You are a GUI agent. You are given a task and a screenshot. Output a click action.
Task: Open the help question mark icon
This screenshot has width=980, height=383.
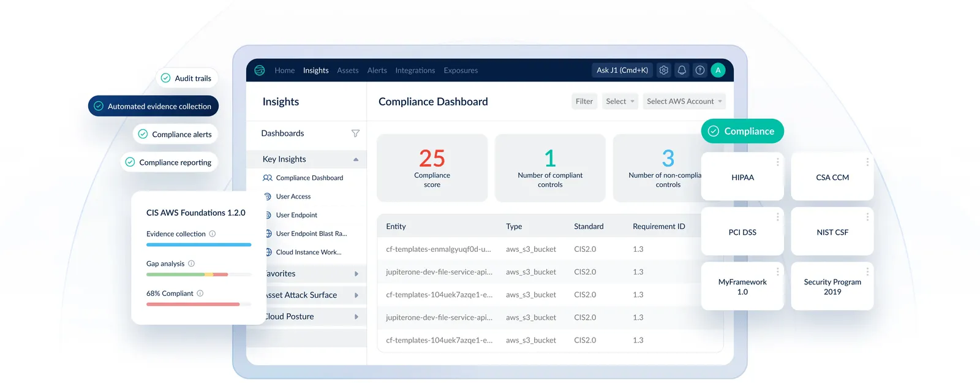point(700,70)
